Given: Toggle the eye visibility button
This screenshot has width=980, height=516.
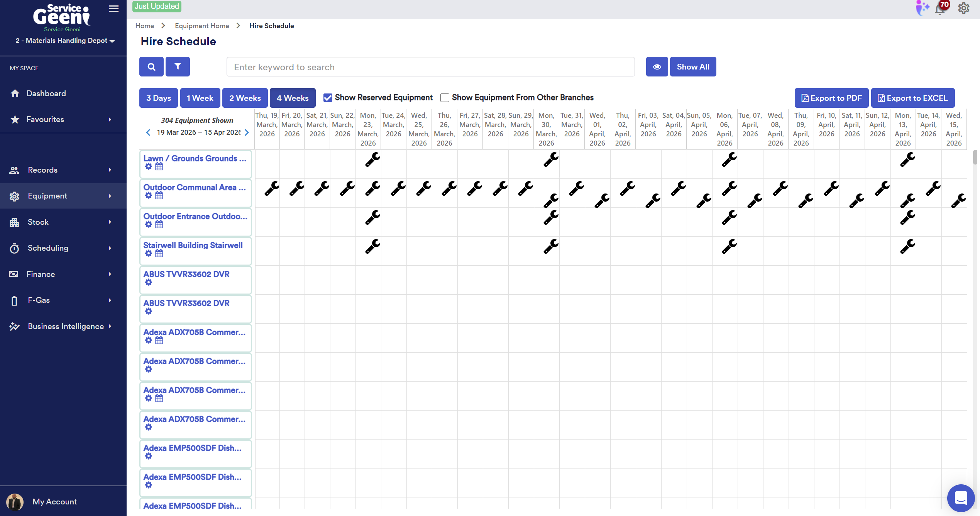Looking at the screenshot, I should point(657,67).
